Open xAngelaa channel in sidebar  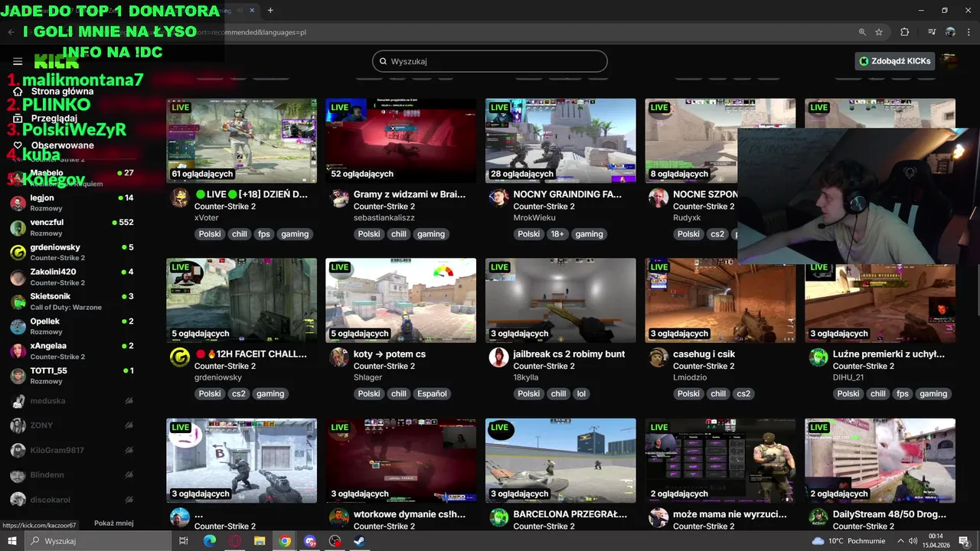pos(72,350)
